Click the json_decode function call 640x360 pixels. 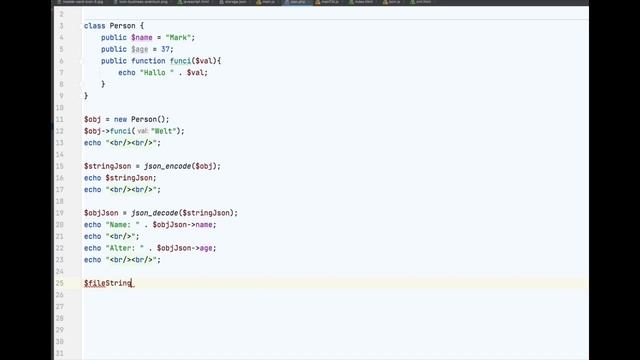tap(155, 213)
